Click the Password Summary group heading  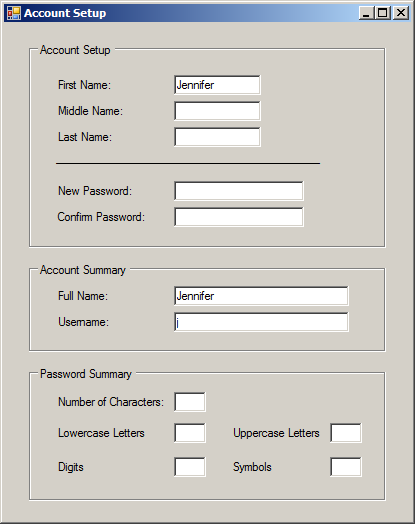pos(86,374)
